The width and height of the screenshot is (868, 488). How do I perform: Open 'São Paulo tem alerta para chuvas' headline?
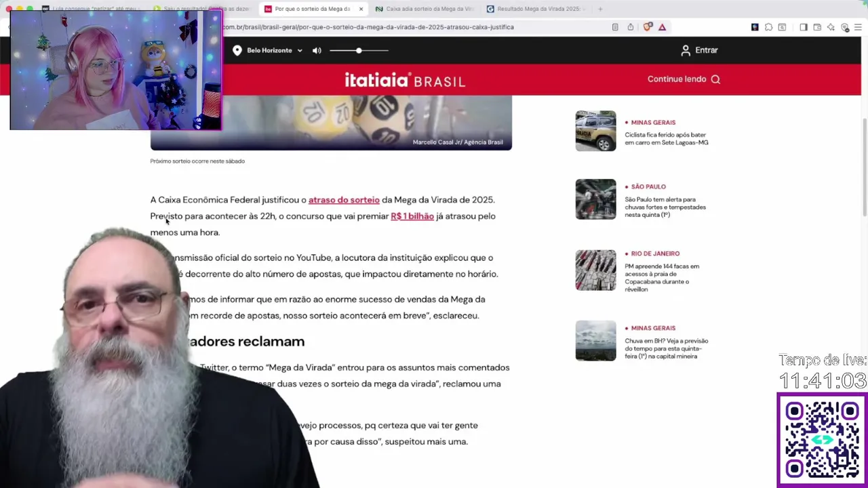pos(665,207)
